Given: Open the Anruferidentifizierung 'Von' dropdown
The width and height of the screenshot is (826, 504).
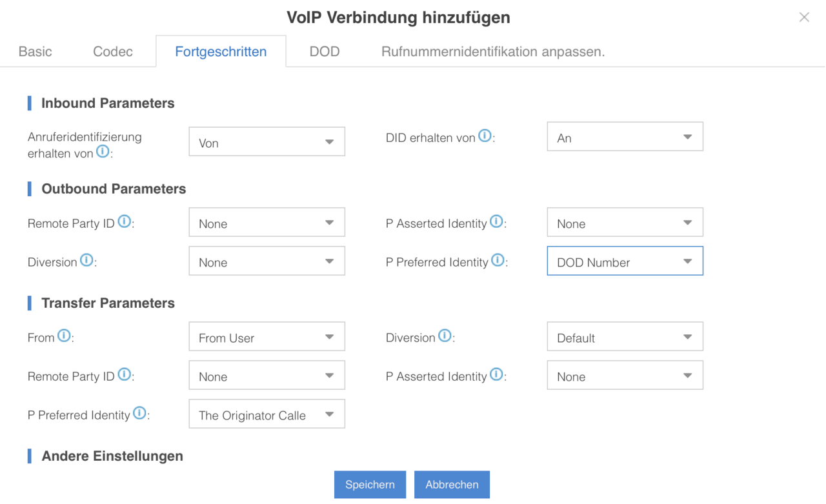Looking at the screenshot, I should click(x=267, y=142).
